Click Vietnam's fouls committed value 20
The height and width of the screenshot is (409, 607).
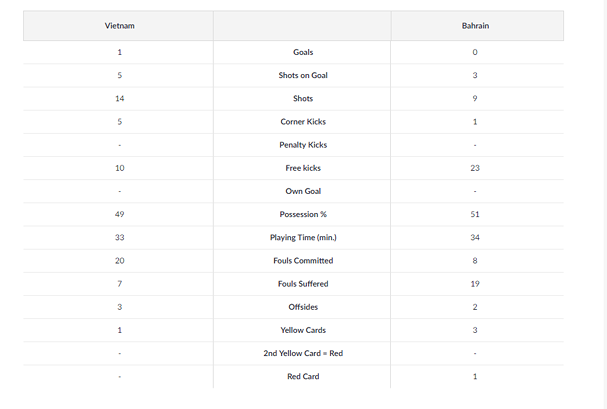click(x=119, y=260)
